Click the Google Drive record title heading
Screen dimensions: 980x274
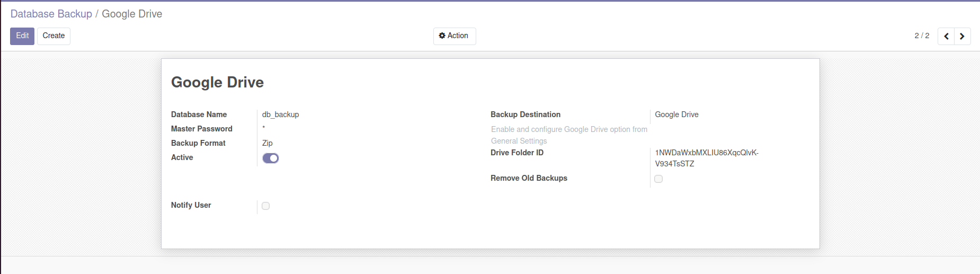pyautogui.click(x=217, y=82)
